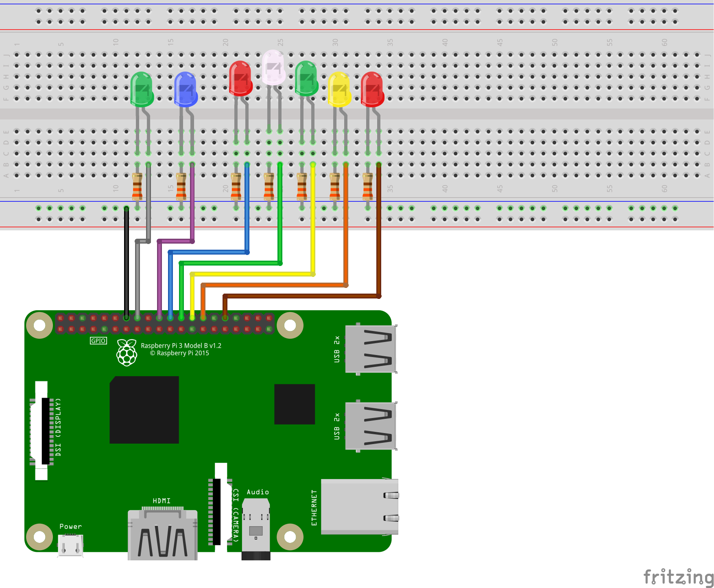Select the red LED left of the white LED
Viewport: 714px width, 588px height.
(x=241, y=78)
